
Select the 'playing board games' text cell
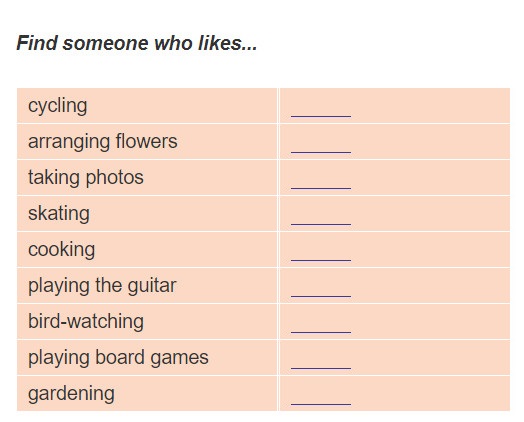147,358
